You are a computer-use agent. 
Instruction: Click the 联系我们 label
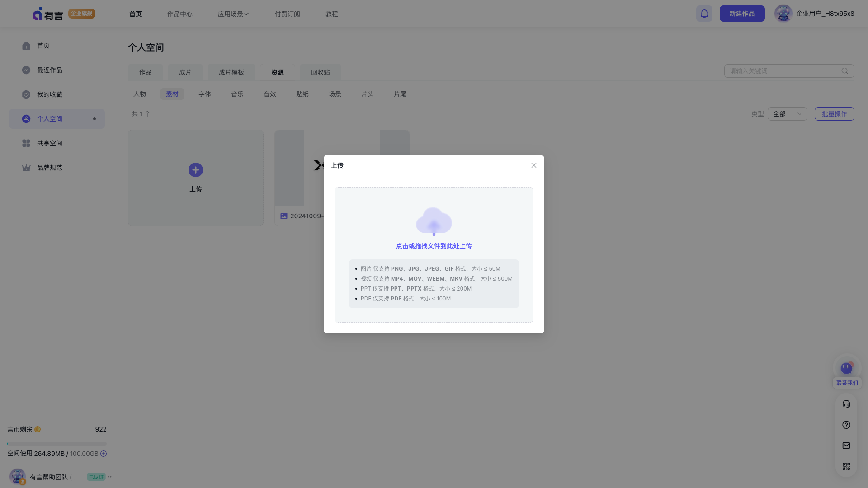(x=847, y=383)
